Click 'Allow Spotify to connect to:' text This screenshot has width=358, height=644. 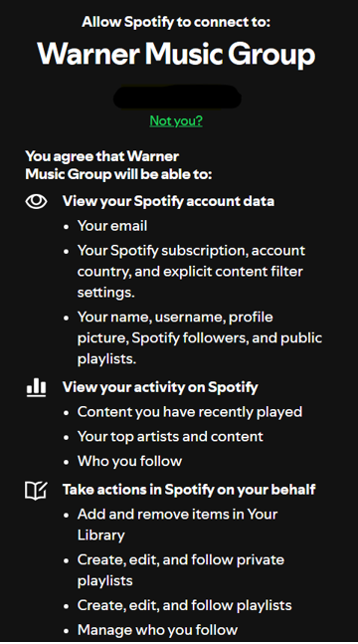tap(176, 21)
